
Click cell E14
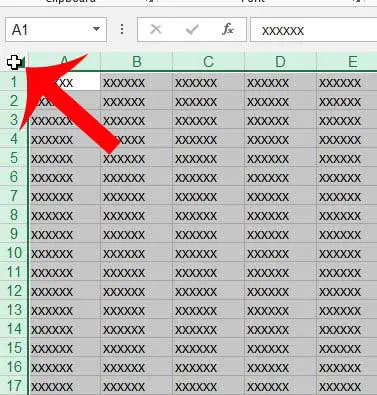click(x=347, y=329)
